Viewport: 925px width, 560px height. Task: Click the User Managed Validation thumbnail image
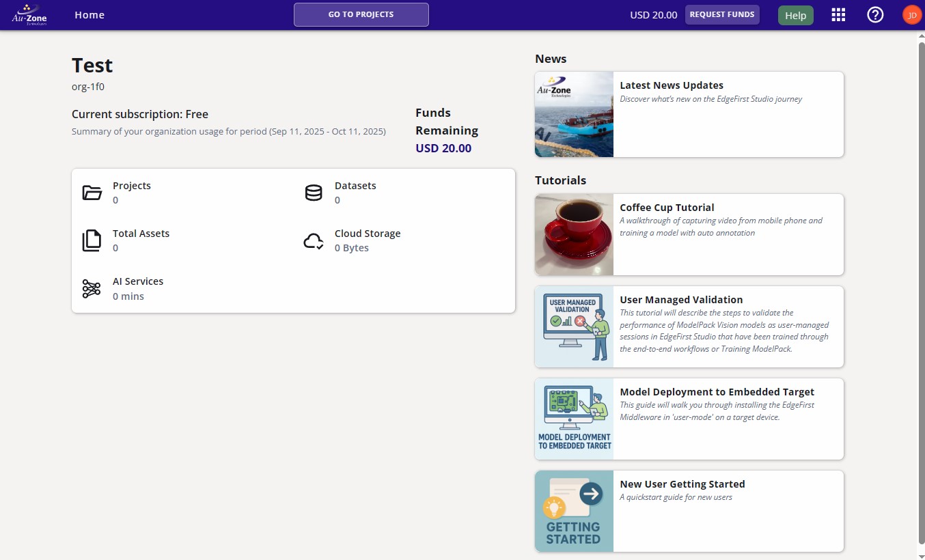point(574,327)
